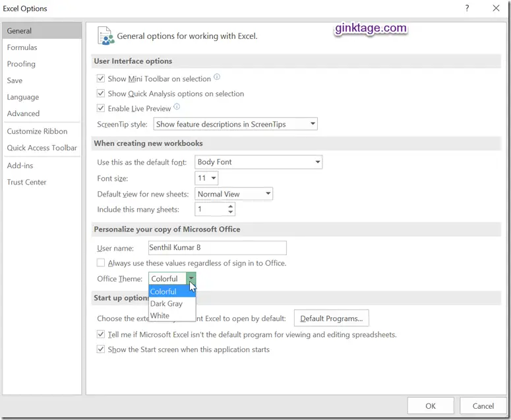Toggle Show Quick Analysis options on selection
Image resolution: width=511 pixels, height=420 pixels.
tap(101, 94)
